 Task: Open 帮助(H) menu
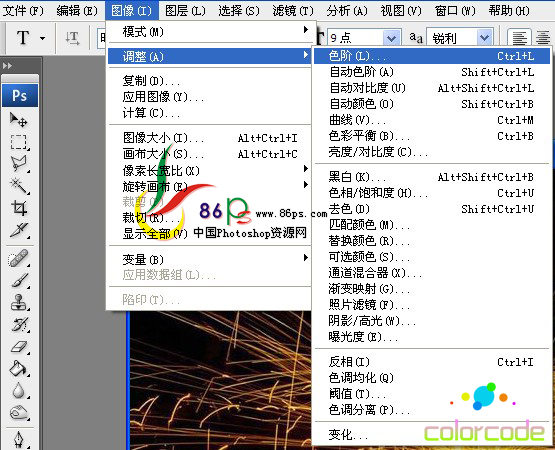(x=509, y=11)
